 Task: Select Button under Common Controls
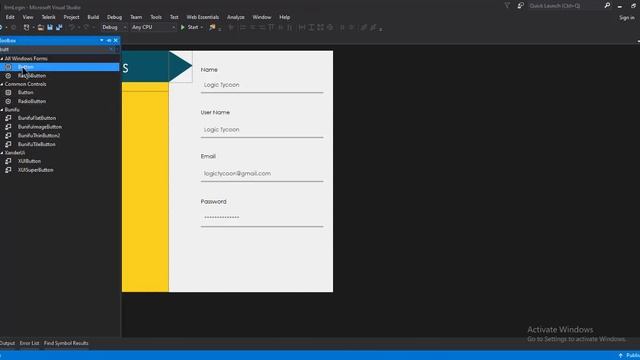click(60, 93)
